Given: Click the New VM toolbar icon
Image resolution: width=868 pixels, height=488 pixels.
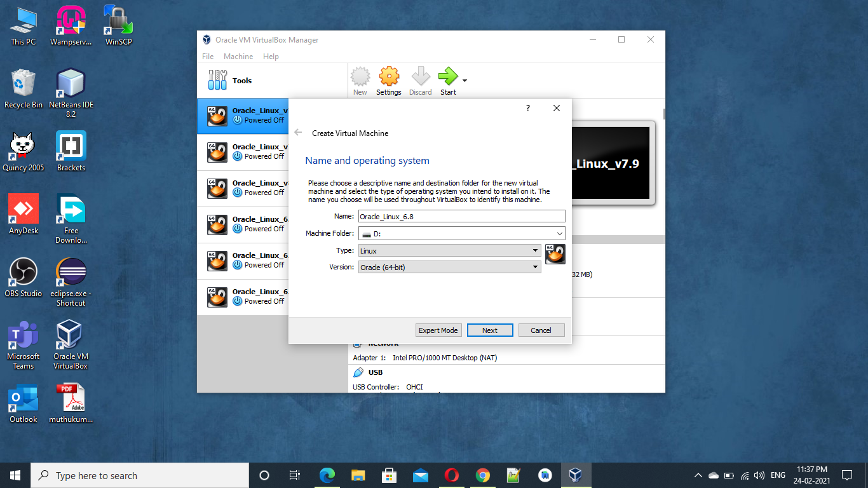Looking at the screenshot, I should (x=360, y=81).
